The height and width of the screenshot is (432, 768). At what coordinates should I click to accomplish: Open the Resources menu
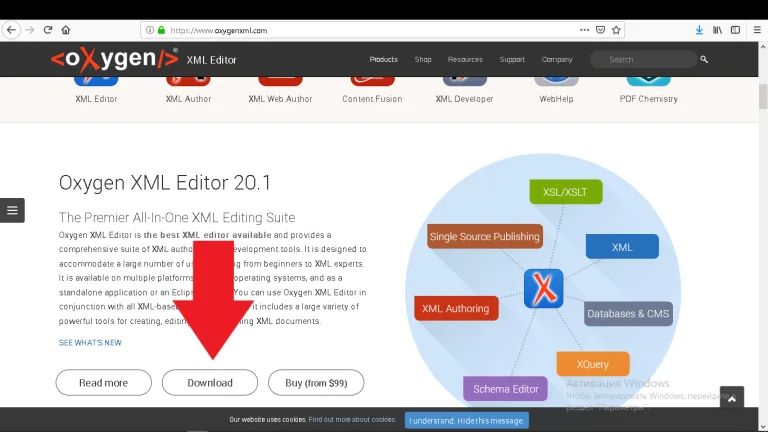(465, 59)
